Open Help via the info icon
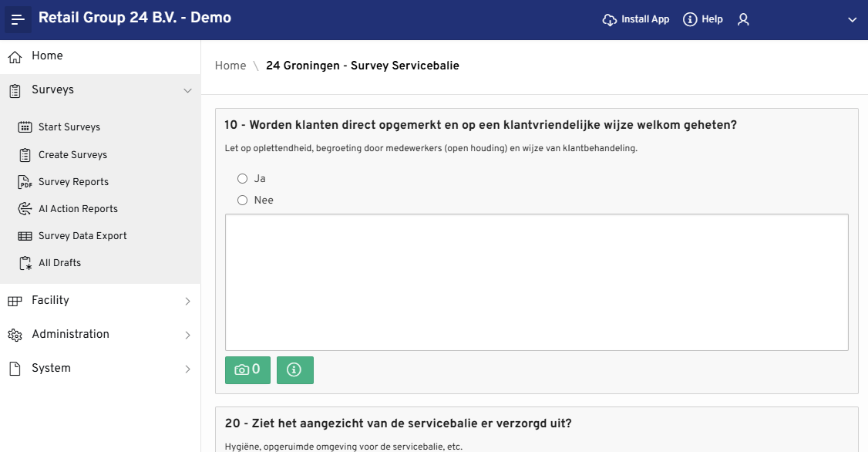 click(x=690, y=19)
